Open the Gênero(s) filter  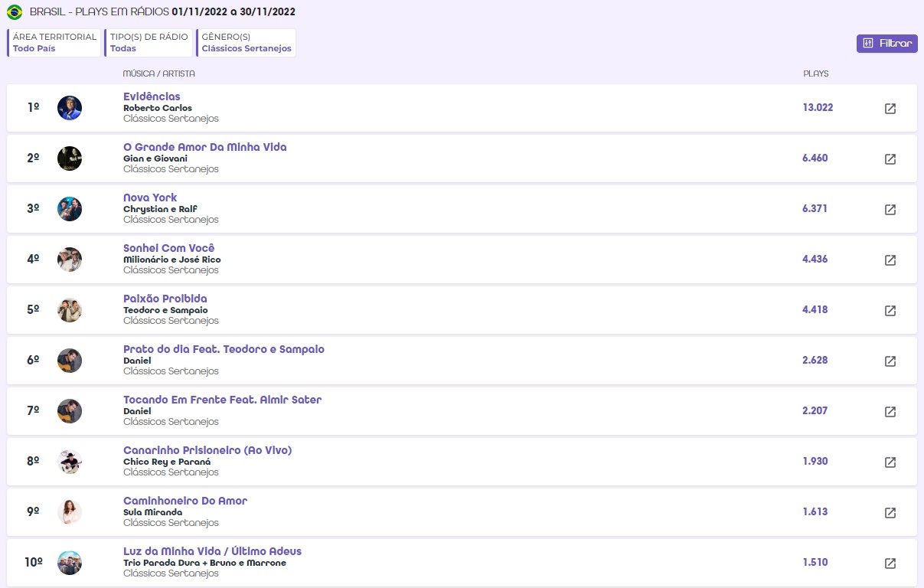(x=246, y=43)
